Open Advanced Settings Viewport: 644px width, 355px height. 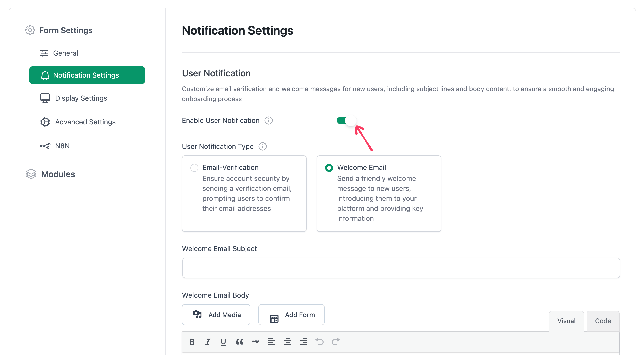point(78,122)
